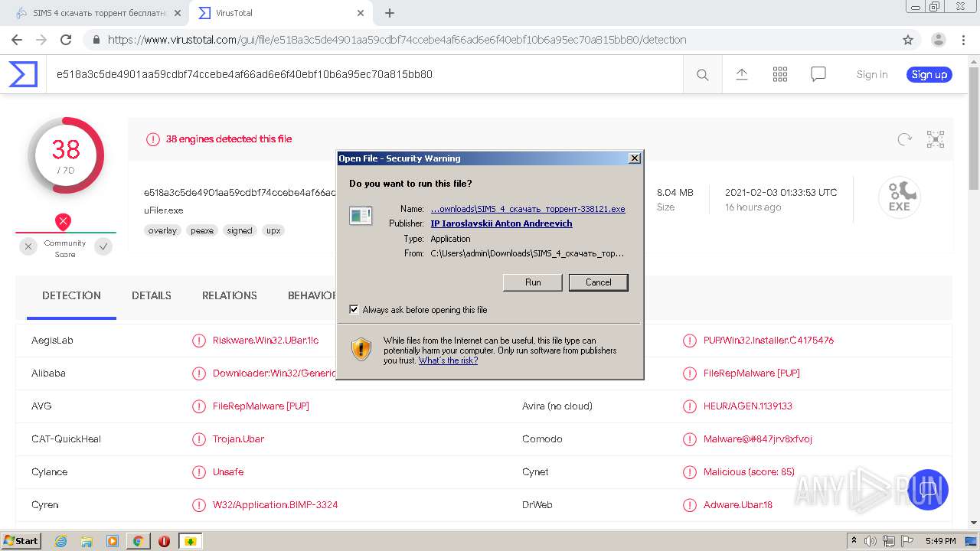Click the Action Center flag tray icon
Viewport: 980px width, 551px height.
[x=906, y=541]
